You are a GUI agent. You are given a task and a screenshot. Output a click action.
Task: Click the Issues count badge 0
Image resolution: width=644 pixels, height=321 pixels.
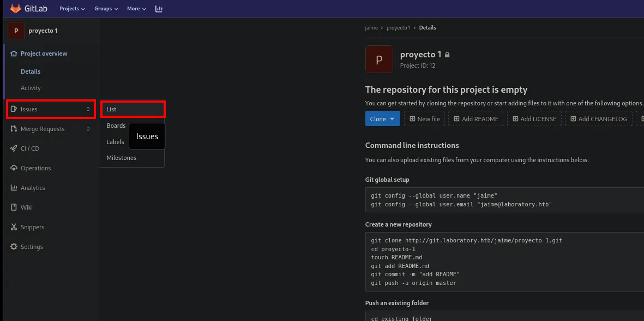(88, 109)
